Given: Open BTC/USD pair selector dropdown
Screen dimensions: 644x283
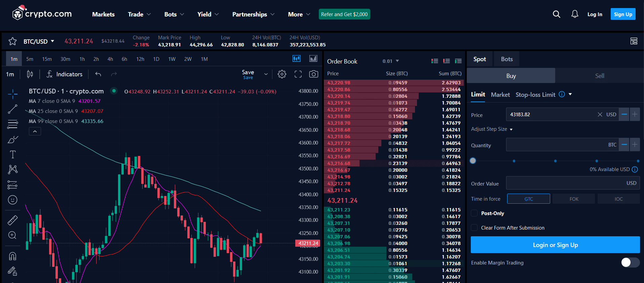Looking at the screenshot, I should pos(39,41).
